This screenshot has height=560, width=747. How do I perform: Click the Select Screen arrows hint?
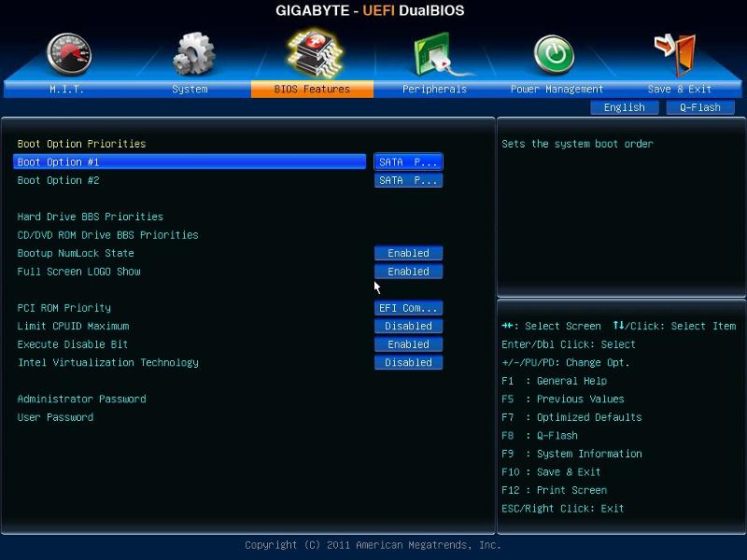tap(551, 326)
